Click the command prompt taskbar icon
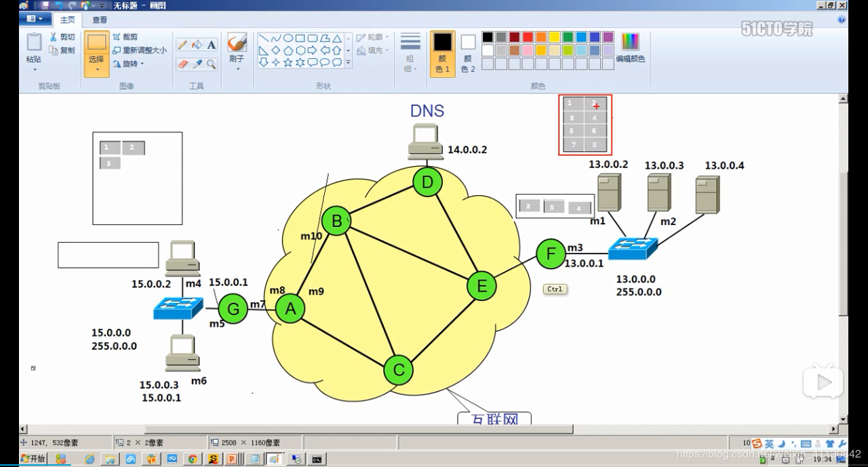The width and height of the screenshot is (868, 467). point(316,459)
